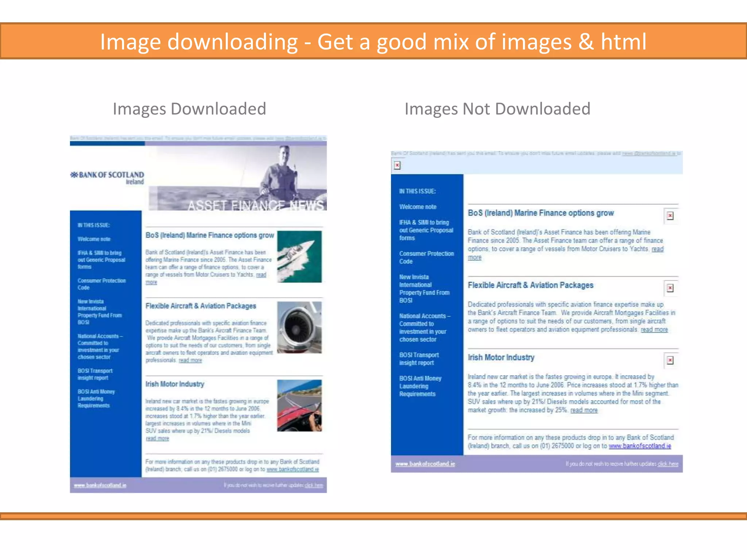Select 'BOSI Anti Money Laundering' right sidebar
747x560 pixels.
(420, 386)
